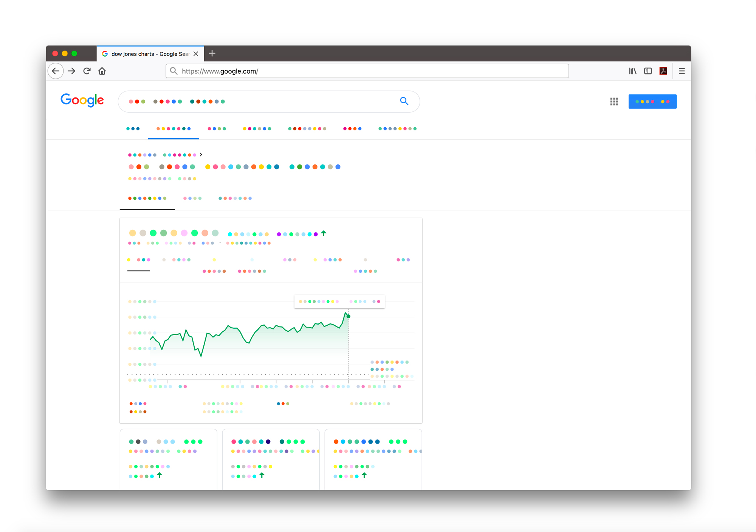Click the blue magnifier search icon
This screenshot has width=756, height=532.
[404, 101]
